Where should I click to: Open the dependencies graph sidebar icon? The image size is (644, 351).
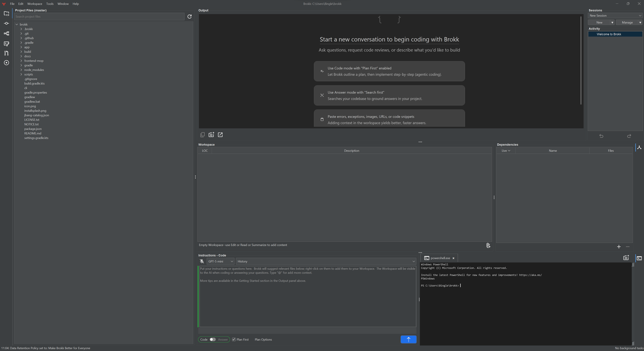(6, 33)
